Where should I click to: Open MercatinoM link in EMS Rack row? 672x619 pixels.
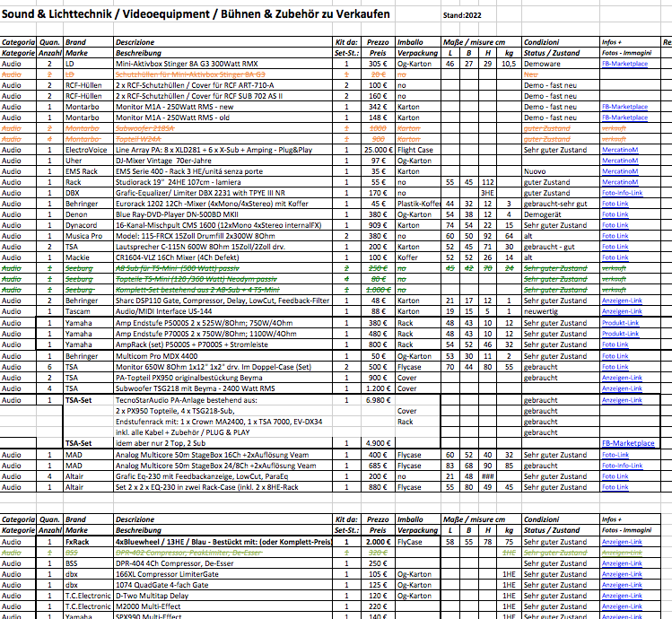(x=620, y=171)
